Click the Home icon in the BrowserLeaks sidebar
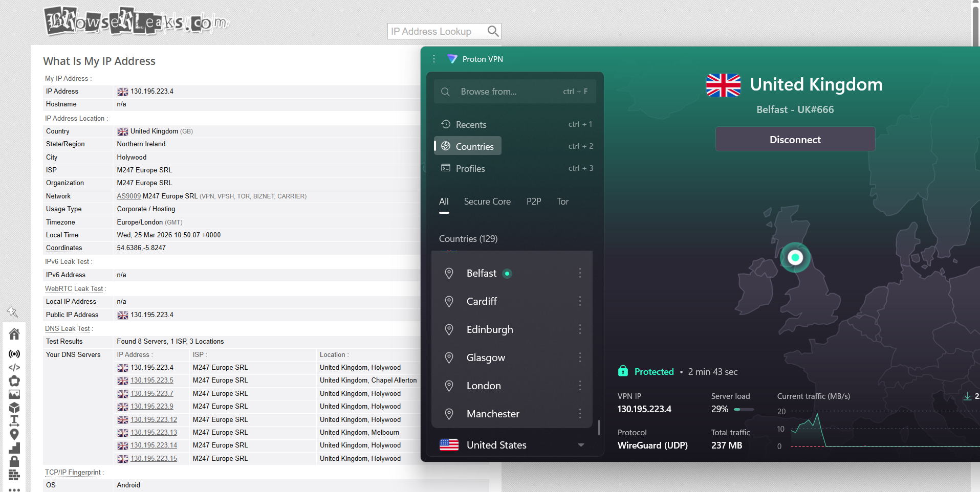This screenshot has width=980, height=492. pos(14,334)
